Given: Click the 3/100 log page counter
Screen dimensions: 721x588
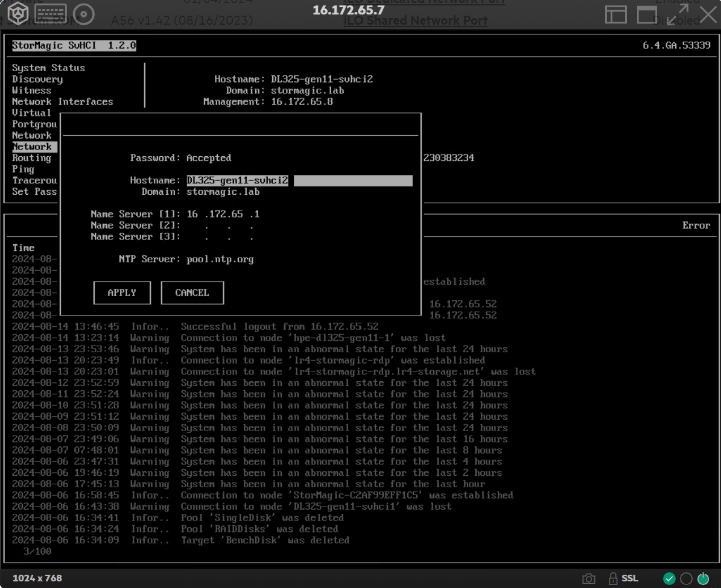Looking at the screenshot, I should [x=37, y=552].
